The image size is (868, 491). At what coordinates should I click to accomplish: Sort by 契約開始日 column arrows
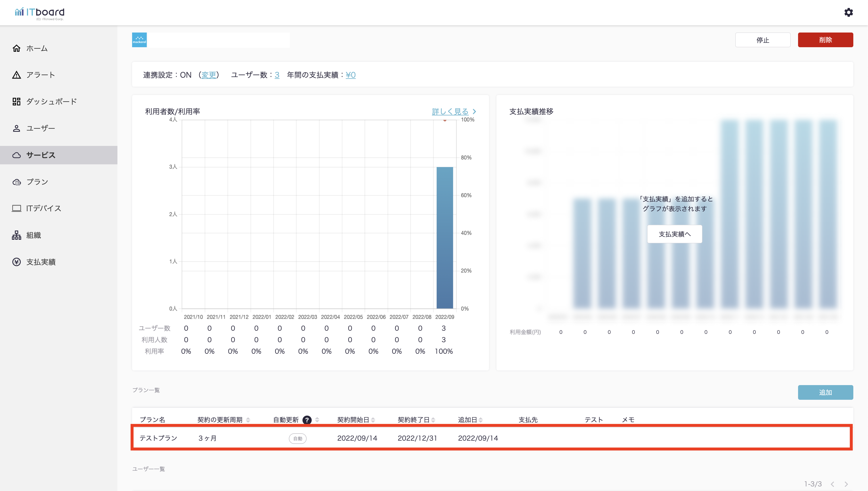373,420
